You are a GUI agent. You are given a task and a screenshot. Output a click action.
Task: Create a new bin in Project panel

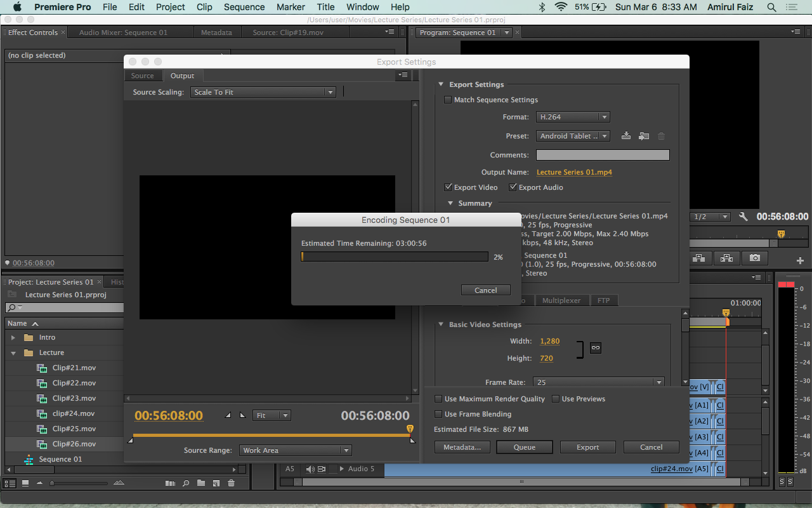click(x=201, y=483)
